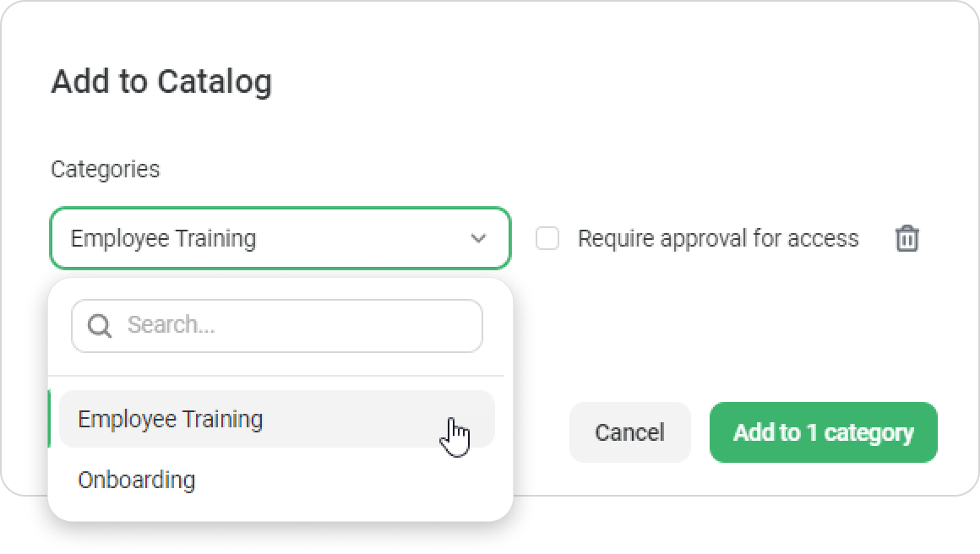Viewport: 980px width, 554px height.
Task: Click the 'Require approval for access' label
Action: coord(717,239)
